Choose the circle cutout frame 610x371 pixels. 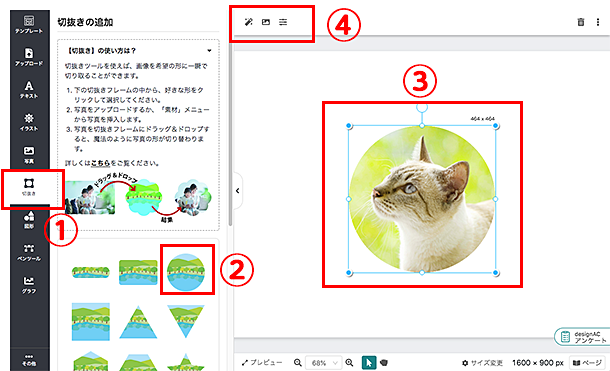[x=186, y=272]
